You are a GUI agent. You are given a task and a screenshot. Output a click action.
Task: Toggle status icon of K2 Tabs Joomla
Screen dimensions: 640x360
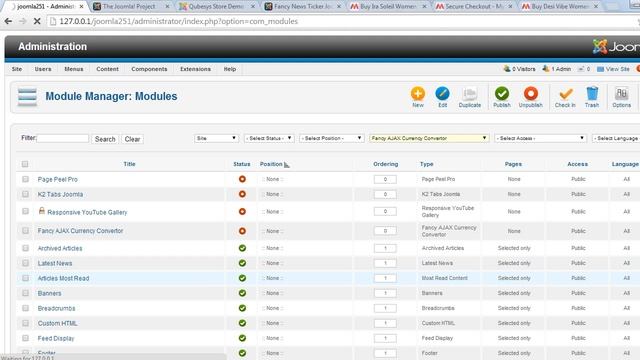point(242,194)
